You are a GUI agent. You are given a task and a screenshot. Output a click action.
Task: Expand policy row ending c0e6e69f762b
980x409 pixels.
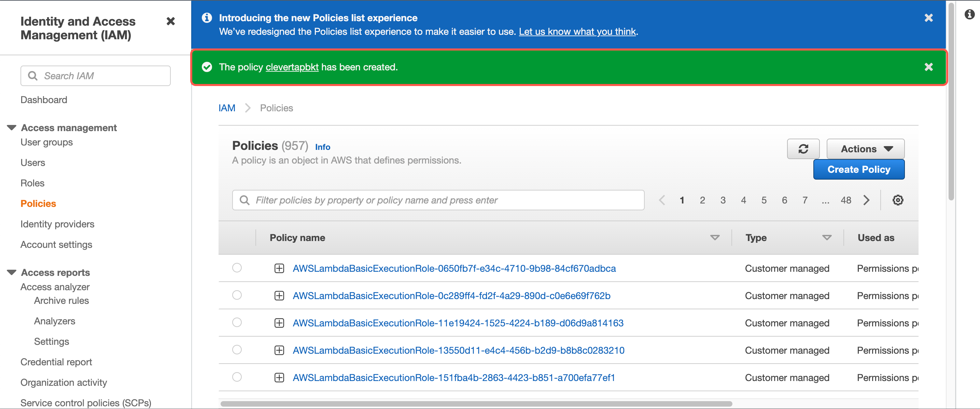[279, 296]
